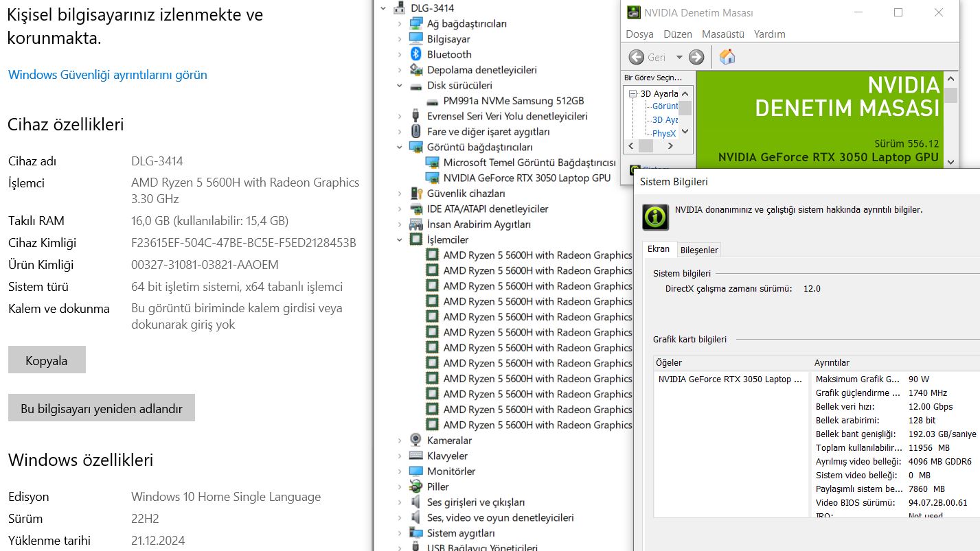Select the 3D Ayarları tree item
Viewport: 980px width, 551px height.
click(x=659, y=93)
